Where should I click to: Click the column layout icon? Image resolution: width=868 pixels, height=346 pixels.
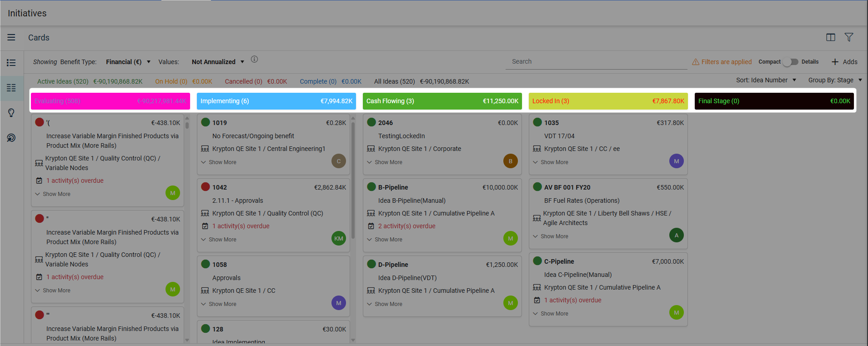click(x=831, y=37)
